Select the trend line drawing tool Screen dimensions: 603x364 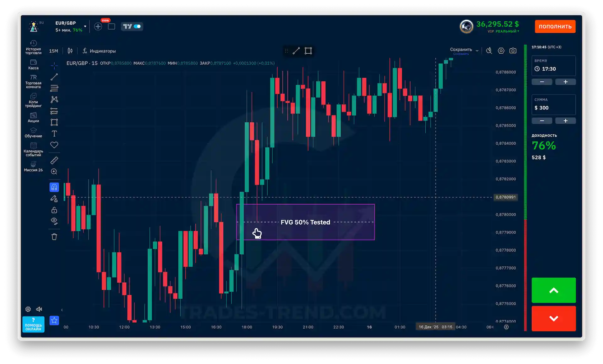(x=54, y=77)
